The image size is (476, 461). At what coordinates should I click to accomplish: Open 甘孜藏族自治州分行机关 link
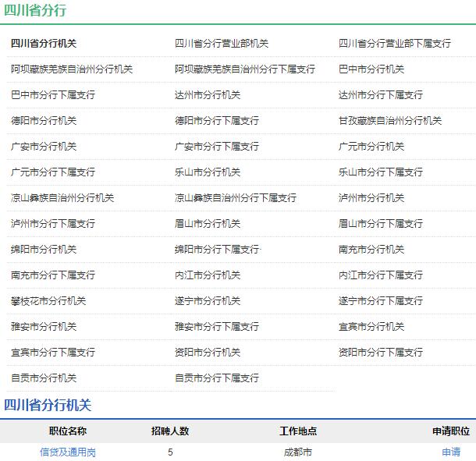coord(390,121)
